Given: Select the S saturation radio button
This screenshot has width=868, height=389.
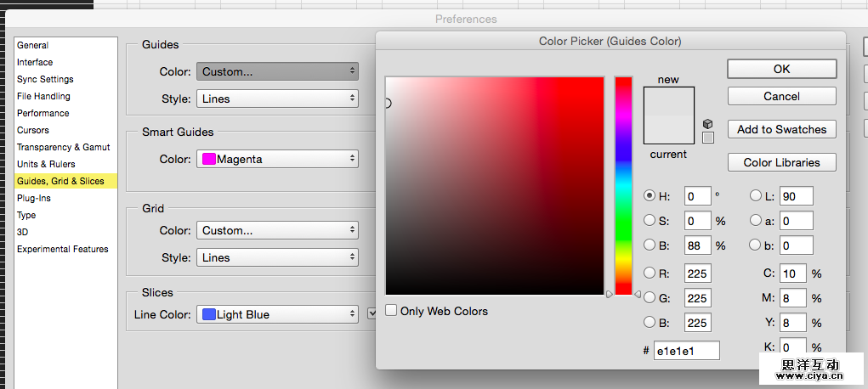Looking at the screenshot, I should pos(650,221).
